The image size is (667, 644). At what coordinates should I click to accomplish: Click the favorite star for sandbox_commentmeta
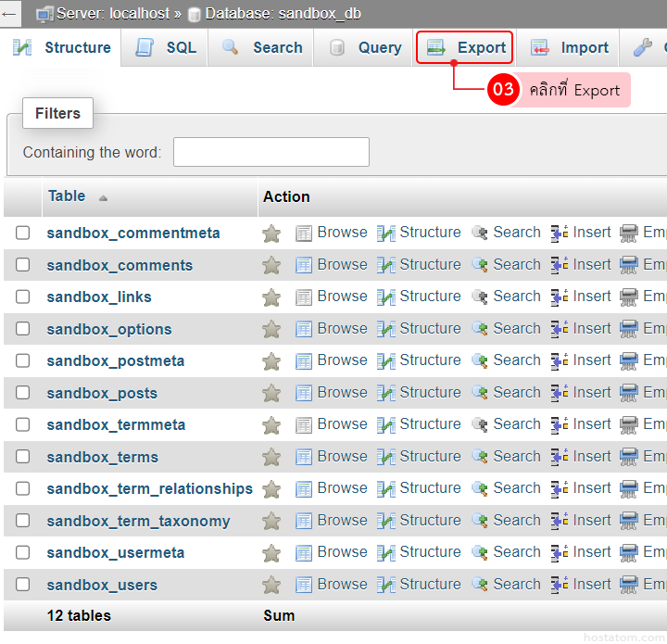point(271,234)
